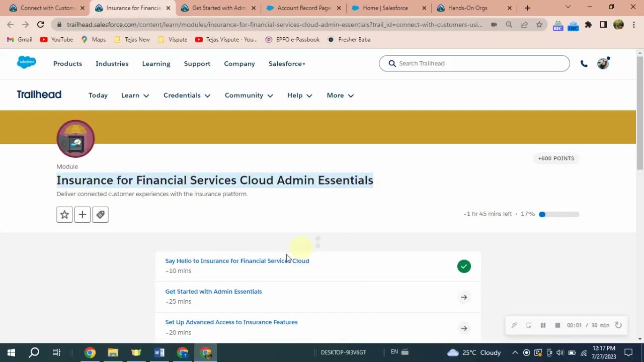Click the plus add-to-trailmix button
Viewport: 644px width, 362px height.
(83, 215)
